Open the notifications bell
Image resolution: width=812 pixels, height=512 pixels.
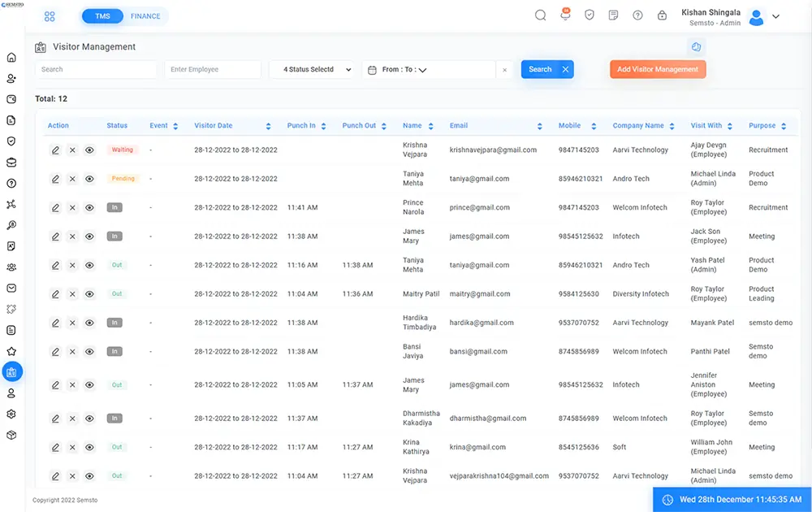(565, 15)
